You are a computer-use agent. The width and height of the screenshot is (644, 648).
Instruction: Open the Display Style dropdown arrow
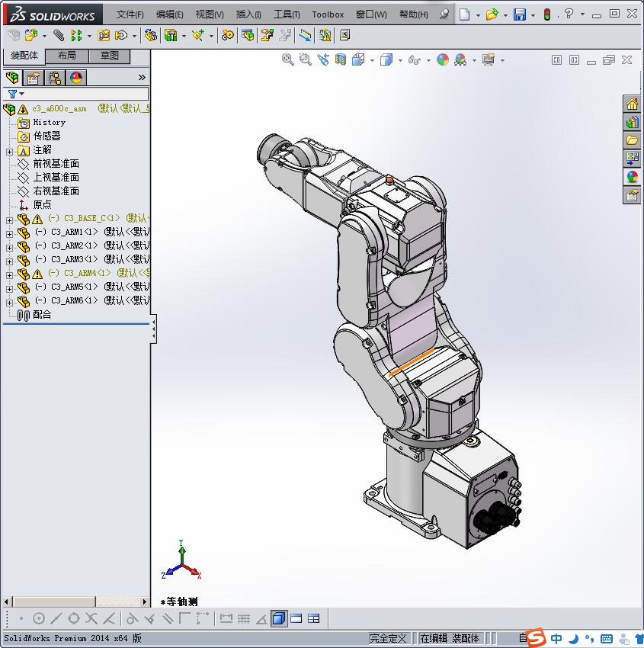pos(400,60)
